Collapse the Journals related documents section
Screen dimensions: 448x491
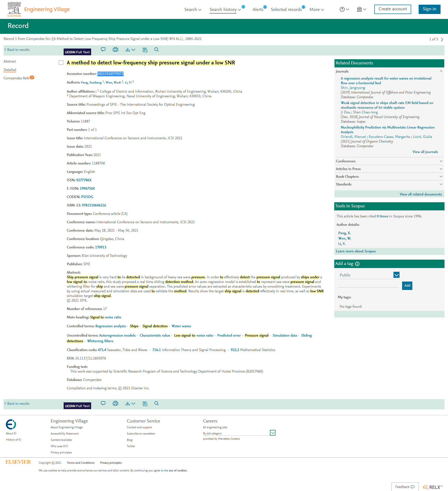(441, 71)
